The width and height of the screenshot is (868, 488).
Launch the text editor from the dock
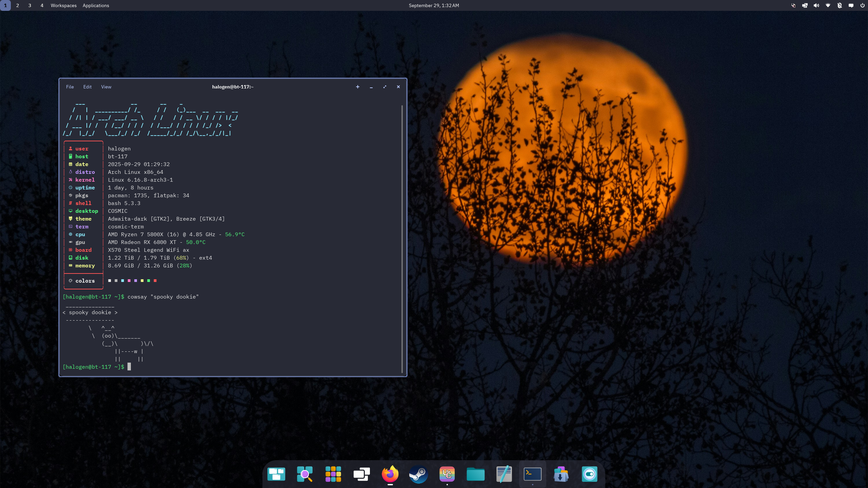(x=504, y=474)
